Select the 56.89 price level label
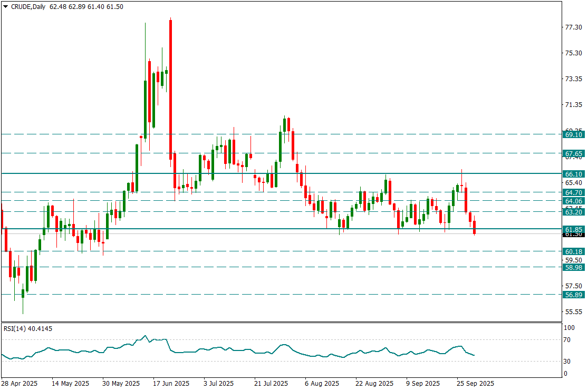588x390 pixels. pyautogui.click(x=573, y=295)
